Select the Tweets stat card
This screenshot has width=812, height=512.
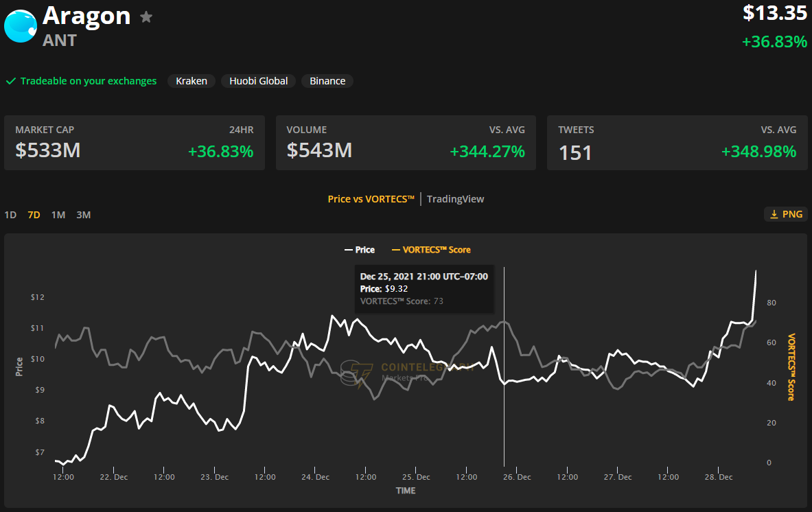[x=677, y=143]
